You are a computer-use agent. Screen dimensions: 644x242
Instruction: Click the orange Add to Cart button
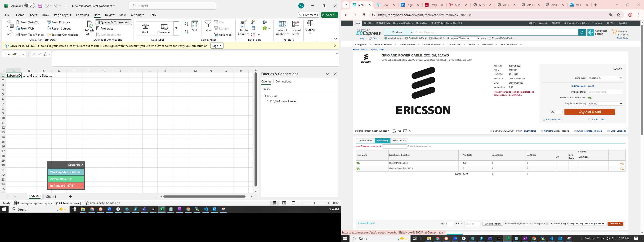[590, 112]
